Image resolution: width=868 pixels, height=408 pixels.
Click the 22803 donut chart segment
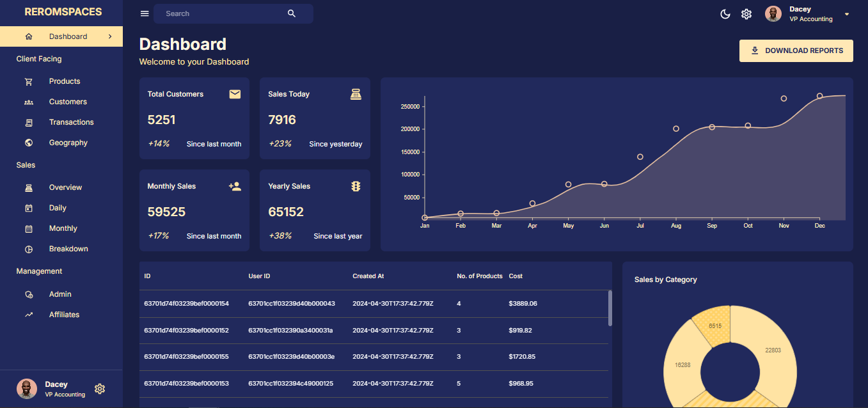(x=771, y=352)
